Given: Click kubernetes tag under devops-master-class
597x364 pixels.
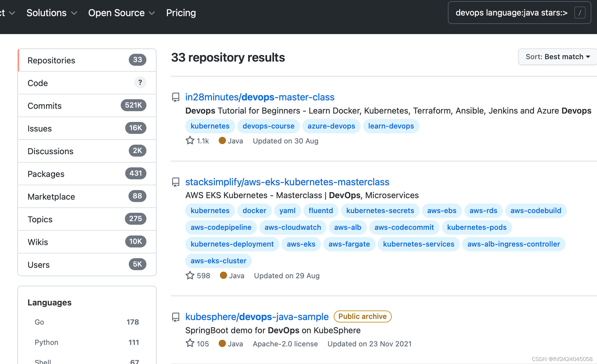Looking at the screenshot, I should coord(210,126).
